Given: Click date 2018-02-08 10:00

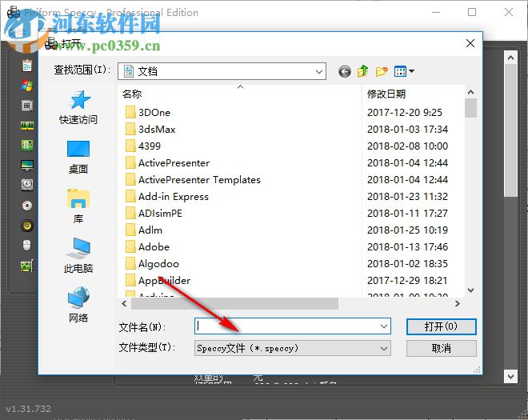Looking at the screenshot, I should tap(407, 146).
